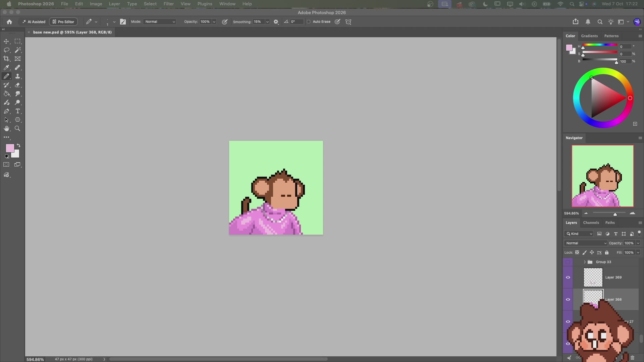Screen dimensions: 644x362
Task: Click the Navigator zoom slider handle
Action: click(x=615, y=214)
